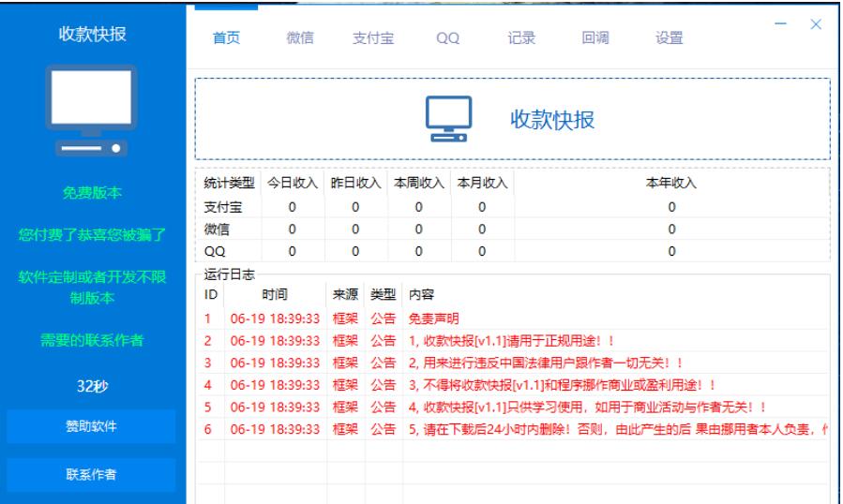
Task: Open the 首页 tab
Action: [226, 38]
